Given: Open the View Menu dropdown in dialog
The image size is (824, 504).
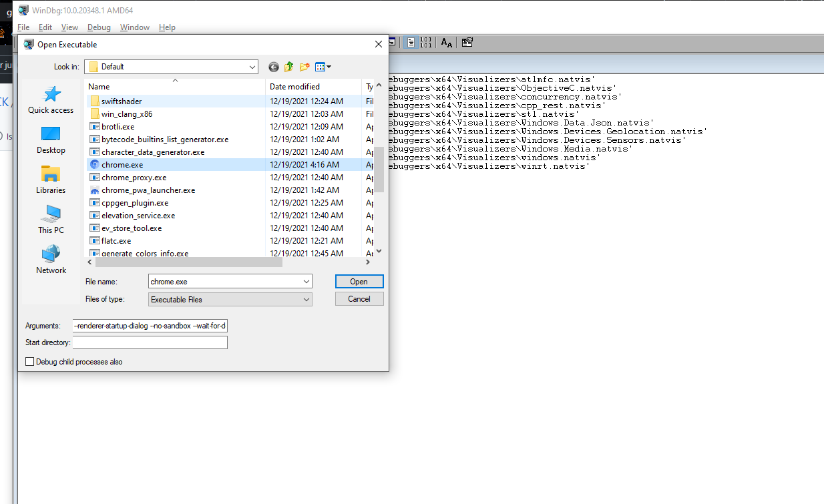Looking at the screenshot, I should point(323,67).
